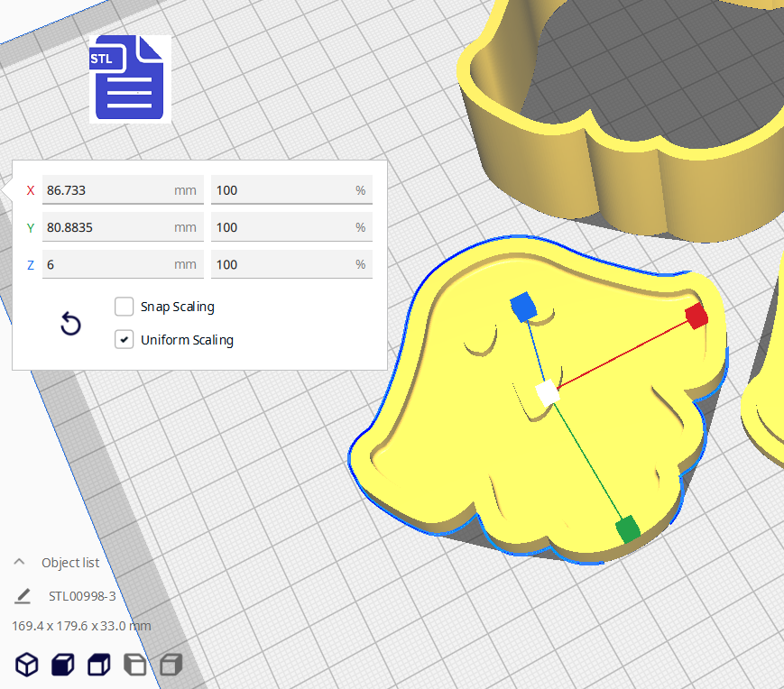Reset the scale with the circular arrow
The width and height of the screenshot is (784, 689).
[70, 325]
